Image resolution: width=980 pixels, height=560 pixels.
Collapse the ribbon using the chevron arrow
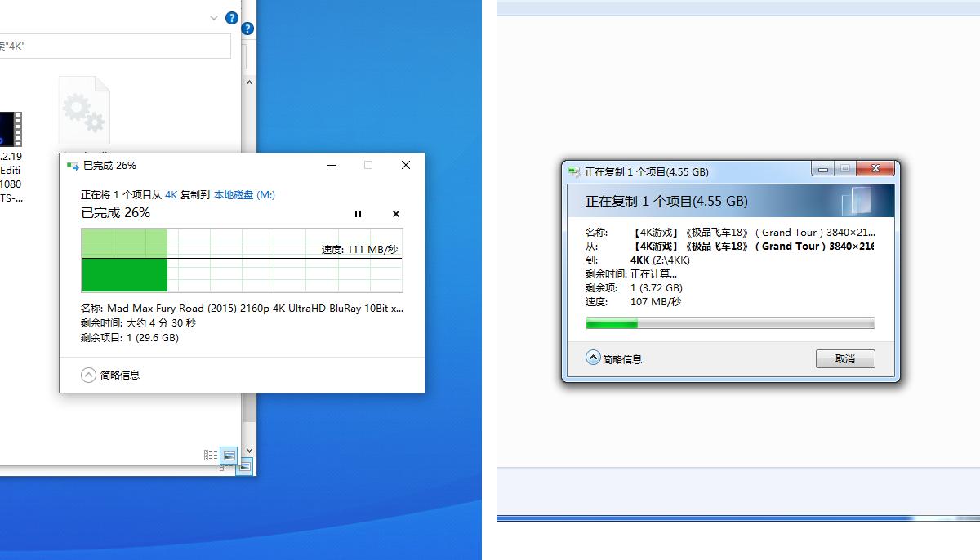[214, 17]
